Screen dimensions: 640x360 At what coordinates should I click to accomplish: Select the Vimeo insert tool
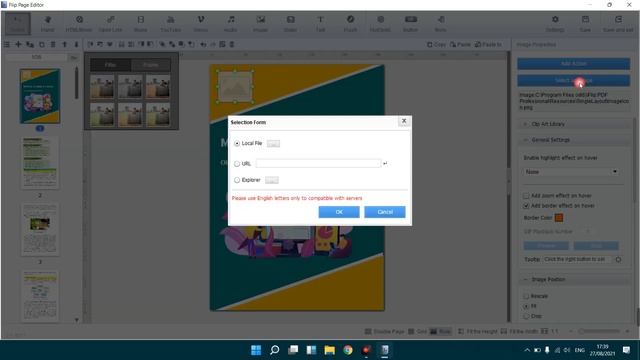pyautogui.click(x=200, y=24)
